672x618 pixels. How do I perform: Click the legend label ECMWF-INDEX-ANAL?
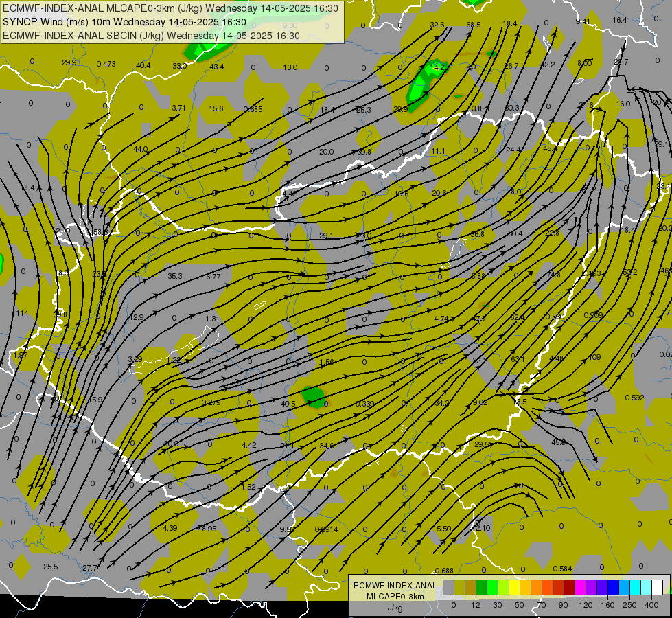coord(395,586)
